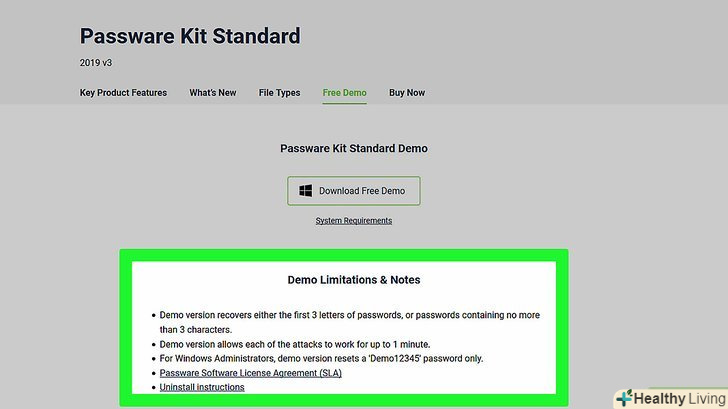
Task: Open the Buy Now tab
Action: click(x=407, y=93)
